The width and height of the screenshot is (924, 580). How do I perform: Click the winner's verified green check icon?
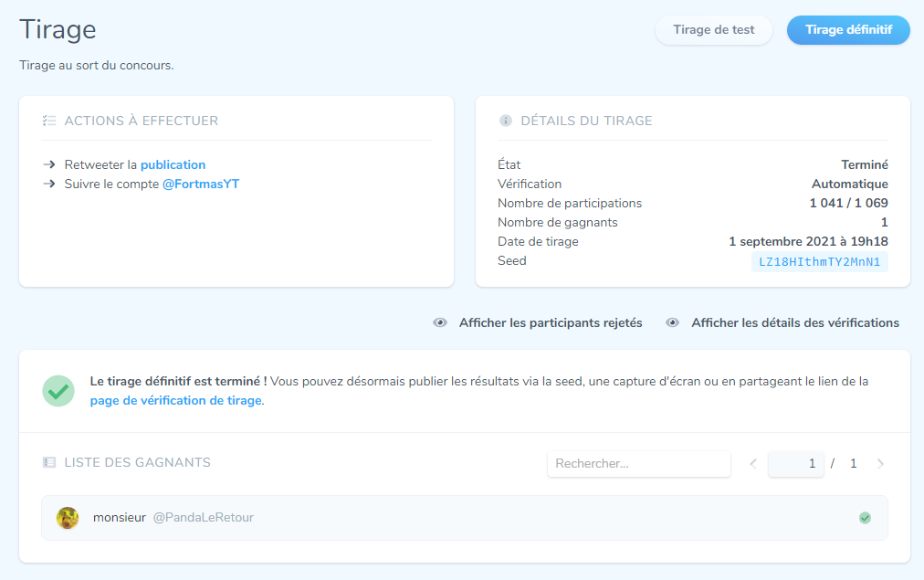tap(865, 518)
